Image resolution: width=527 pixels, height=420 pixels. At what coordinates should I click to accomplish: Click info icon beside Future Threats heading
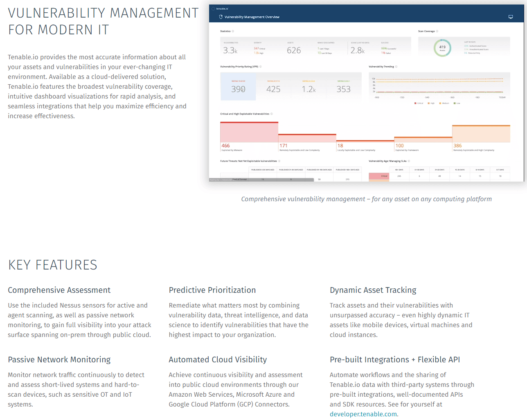[x=279, y=161]
